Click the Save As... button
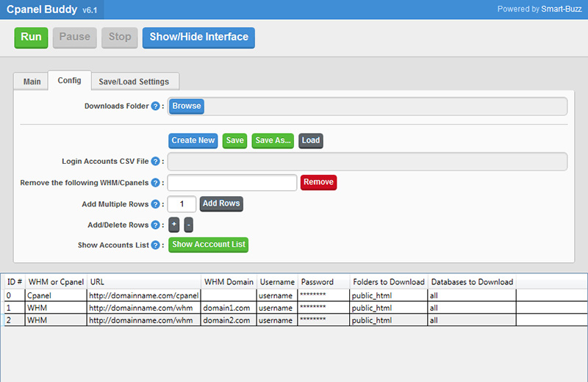The width and height of the screenshot is (588, 382). click(273, 140)
